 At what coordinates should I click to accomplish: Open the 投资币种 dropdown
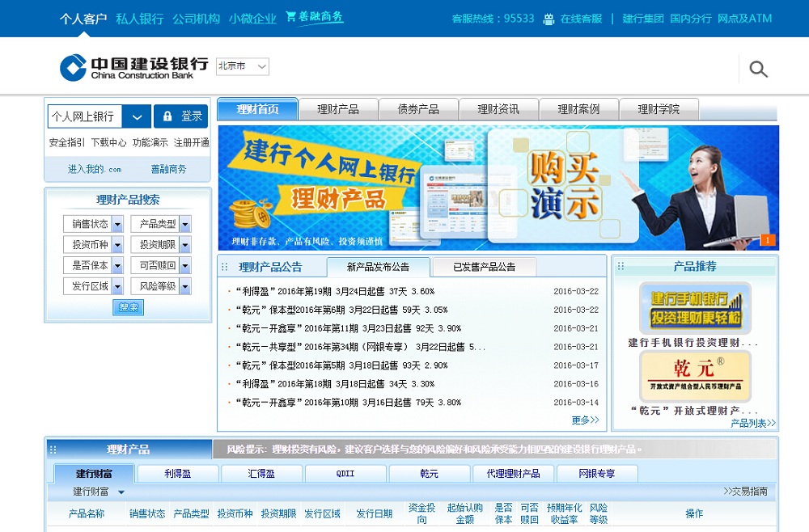click(93, 244)
